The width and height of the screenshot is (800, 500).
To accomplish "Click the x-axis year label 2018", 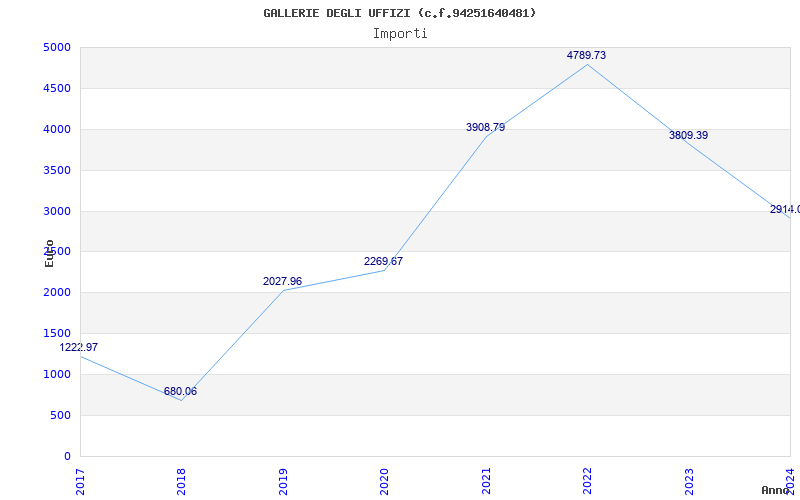I will [x=181, y=482].
